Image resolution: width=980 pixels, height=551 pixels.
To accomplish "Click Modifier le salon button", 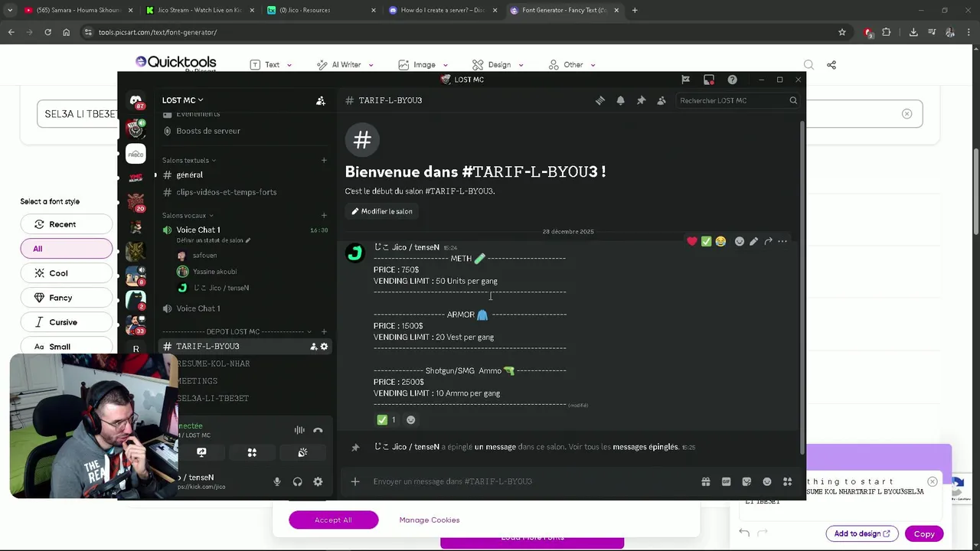I will (382, 211).
